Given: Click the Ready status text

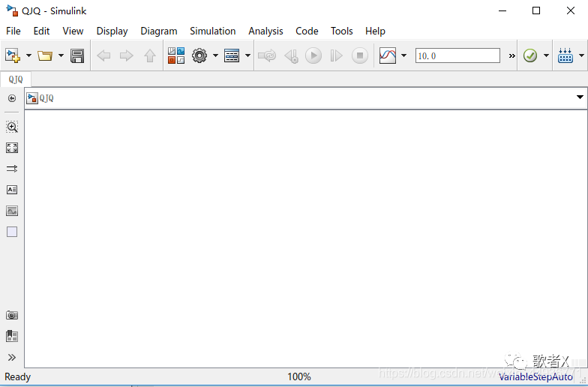Looking at the screenshot, I should click(18, 376).
